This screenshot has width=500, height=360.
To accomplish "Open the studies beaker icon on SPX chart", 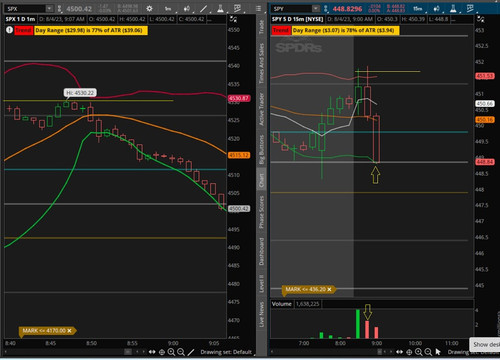I will click(x=220, y=9).
